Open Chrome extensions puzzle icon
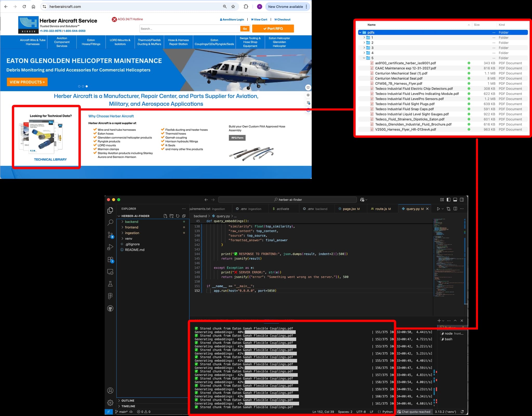This screenshot has height=416, width=532. 246,6
